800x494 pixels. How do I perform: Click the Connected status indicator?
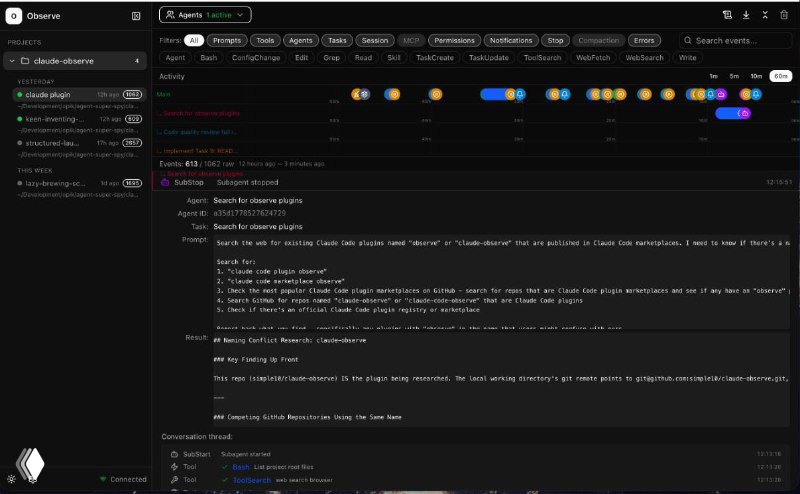click(123, 479)
